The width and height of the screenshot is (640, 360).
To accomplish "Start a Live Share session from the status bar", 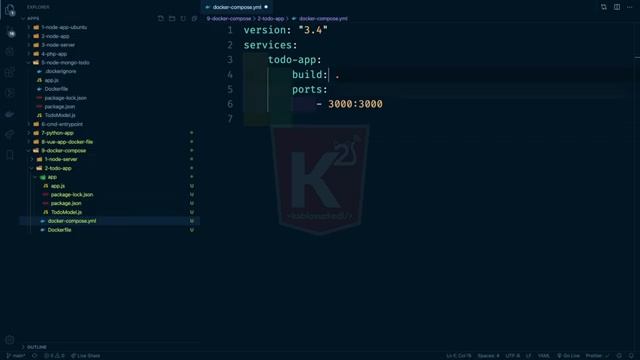I will (86, 356).
